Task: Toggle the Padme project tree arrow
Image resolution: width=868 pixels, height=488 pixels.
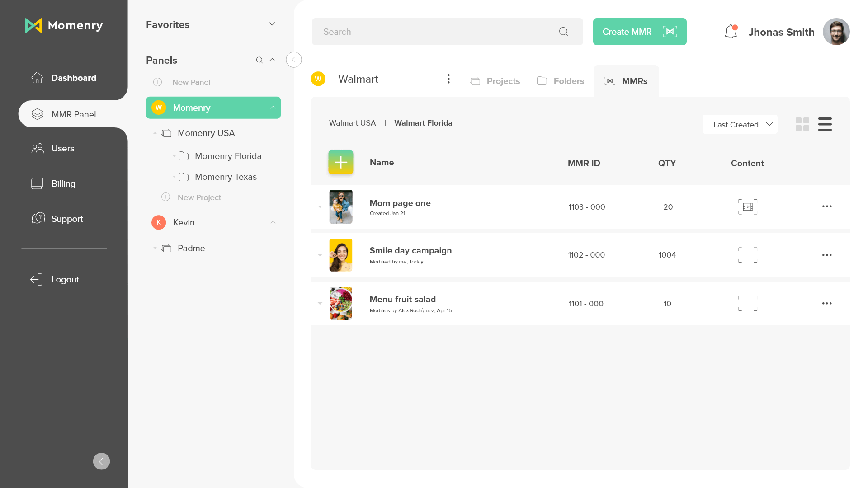Action: point(155,248)
